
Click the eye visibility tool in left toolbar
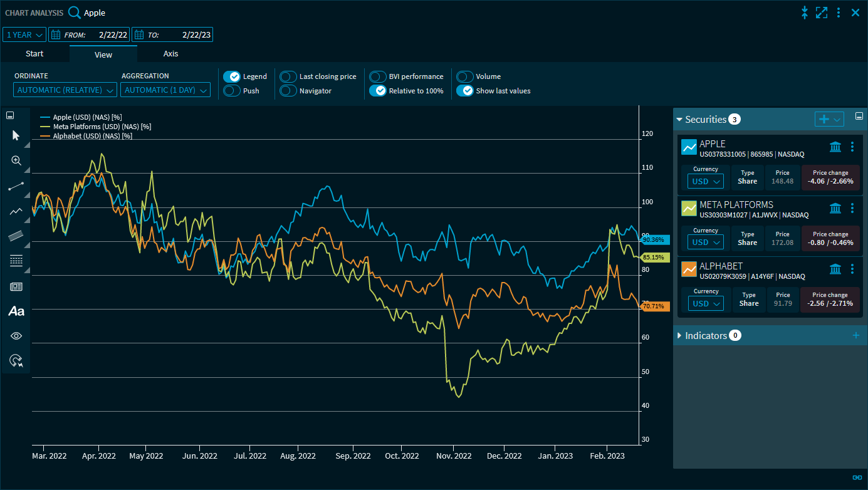coord(16,336)
